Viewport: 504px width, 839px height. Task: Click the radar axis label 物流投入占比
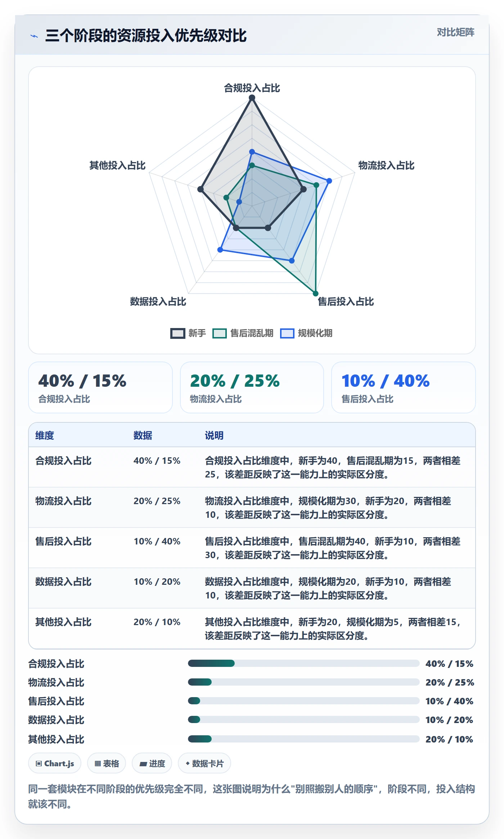(386, 165)
